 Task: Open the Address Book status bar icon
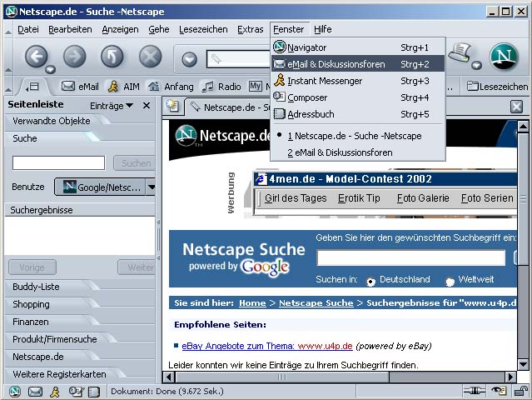click(94, 392)
